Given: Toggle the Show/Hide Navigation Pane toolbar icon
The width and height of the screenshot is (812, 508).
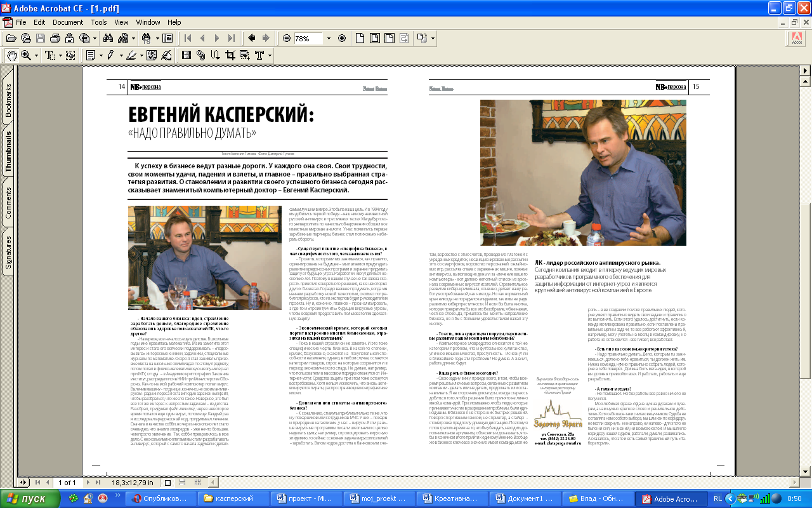Looking at the screenshot, I should [x=167, y=38].
